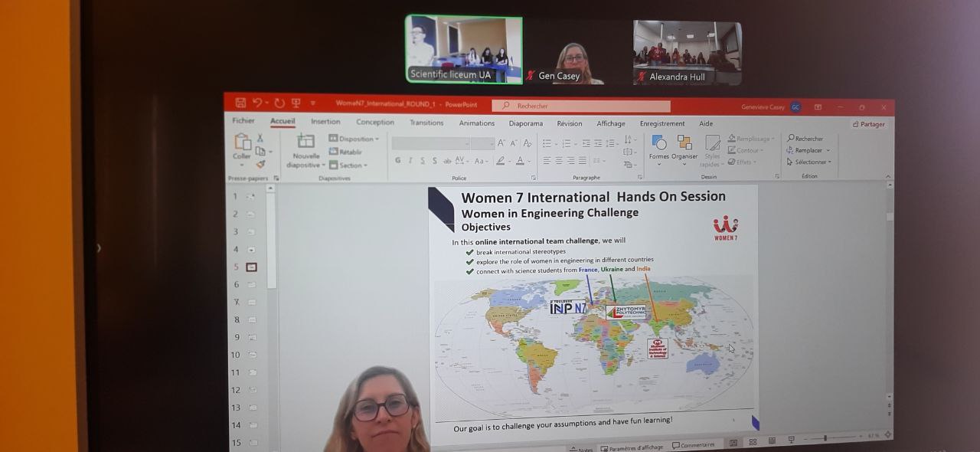Screen dimensions: 980x452
Task: Click the Rétablir reset button
Action: (346, 152)
